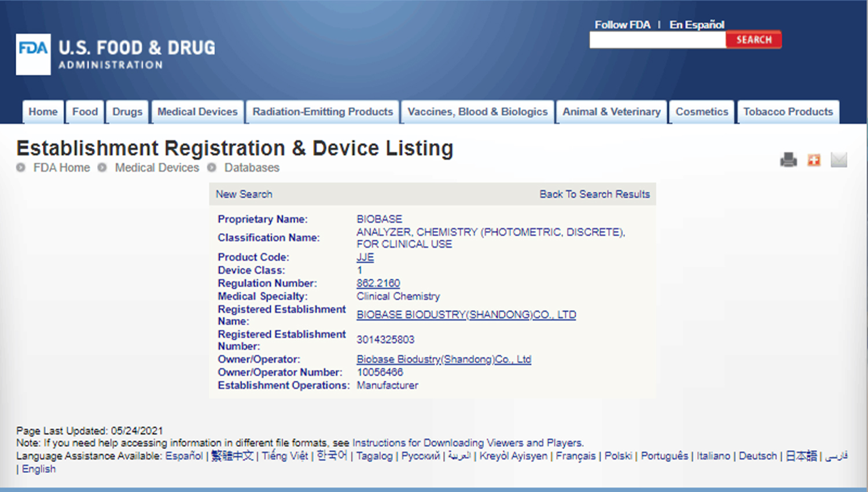Open Follow FDA link

[622, 24]
